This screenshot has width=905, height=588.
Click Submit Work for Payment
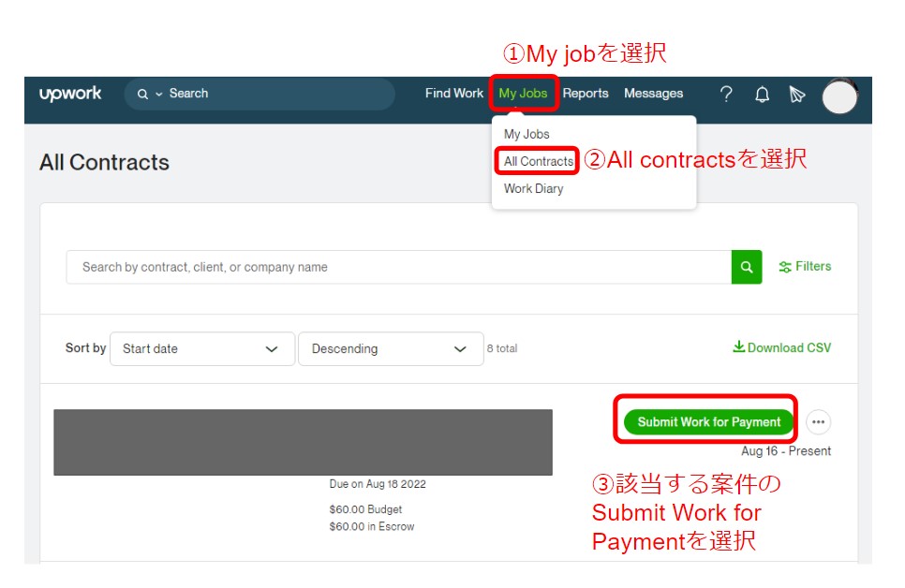[x=709, y=422]
